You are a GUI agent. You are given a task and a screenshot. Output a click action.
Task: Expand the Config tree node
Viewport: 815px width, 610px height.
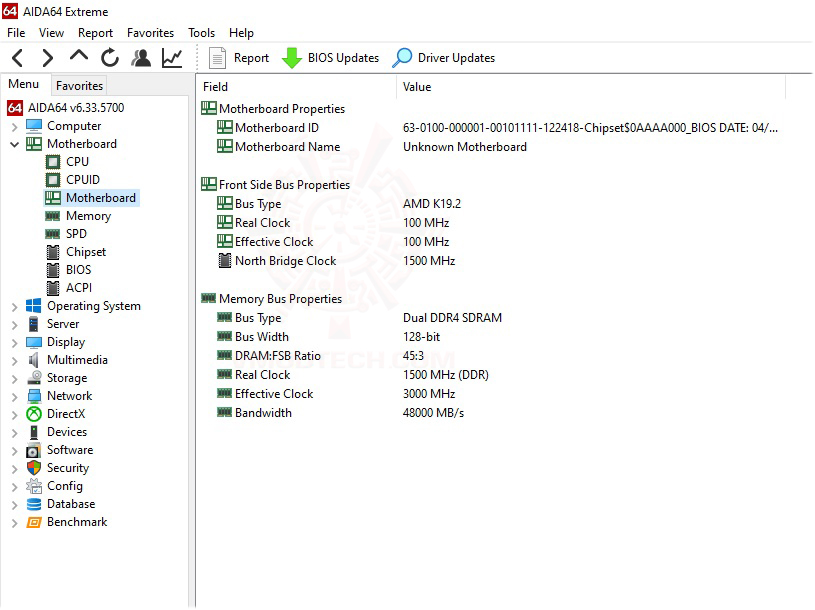click(15, 487)
